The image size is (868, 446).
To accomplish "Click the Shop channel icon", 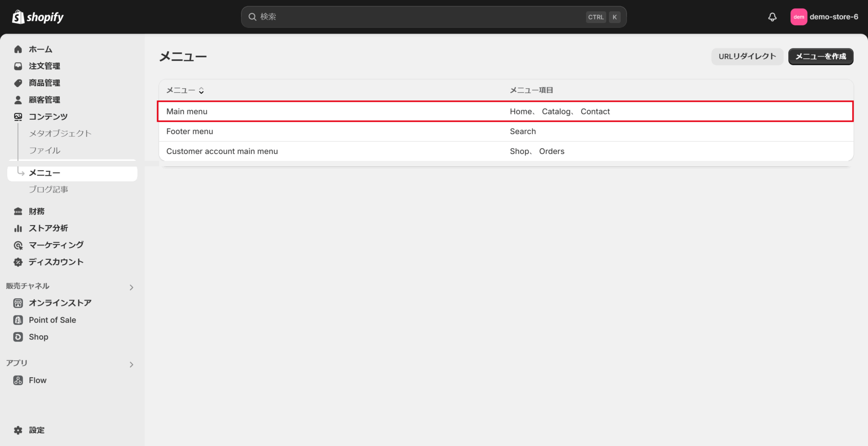I will (18, 337).
